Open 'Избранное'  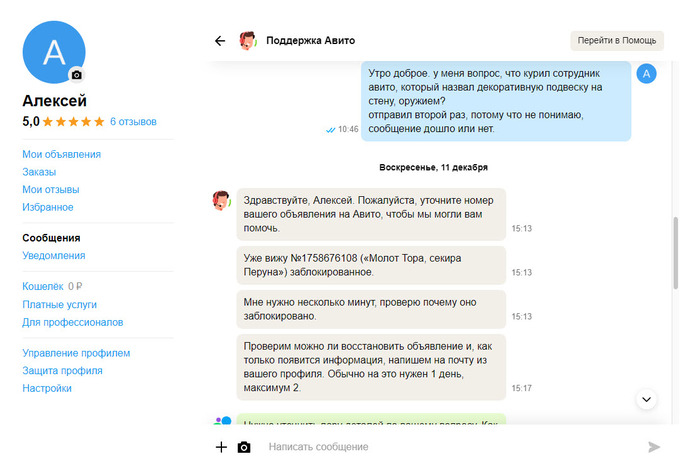[x=48, y=207]
